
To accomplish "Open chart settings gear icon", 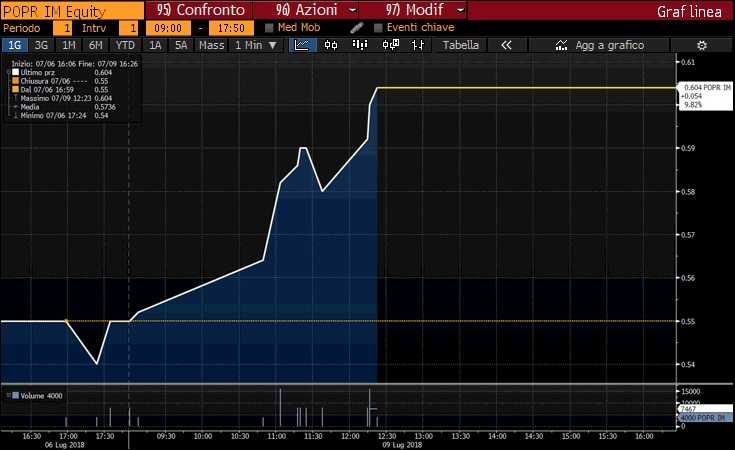I will pos(701,45).
